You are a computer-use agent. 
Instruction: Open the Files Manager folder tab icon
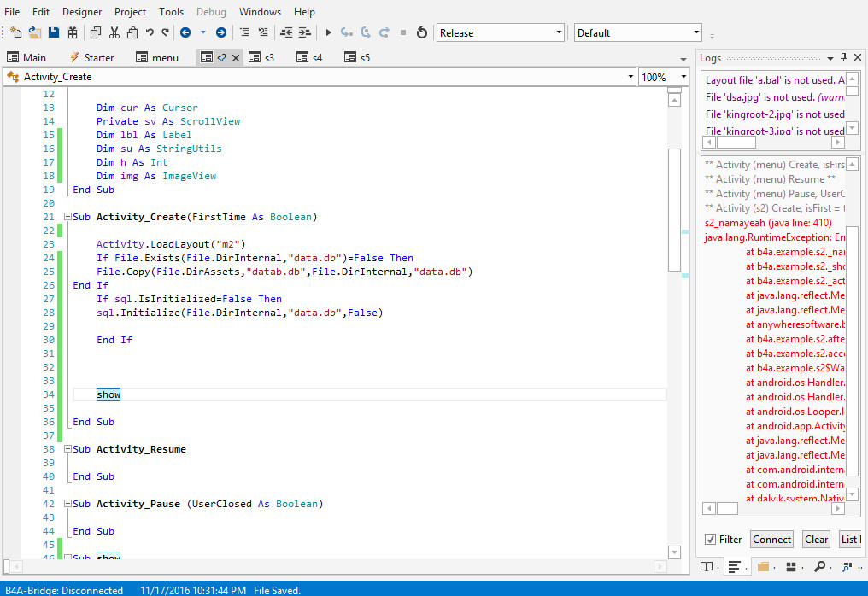[x=763, y=566]
